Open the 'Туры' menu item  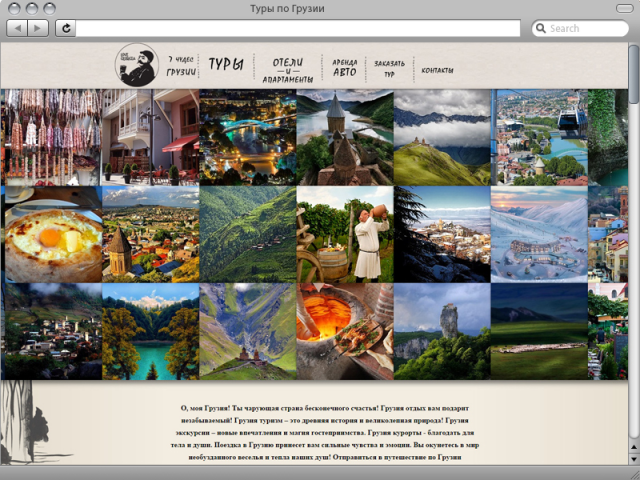tap(226, 64)
